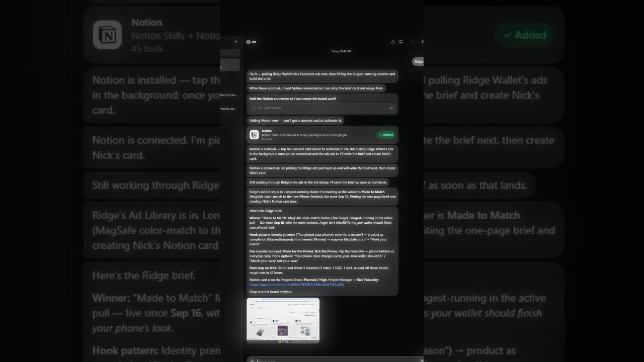Click the question 'Add the Notion connector so I can create the board card?'
644x362 pixels.
tap(293, 99)
